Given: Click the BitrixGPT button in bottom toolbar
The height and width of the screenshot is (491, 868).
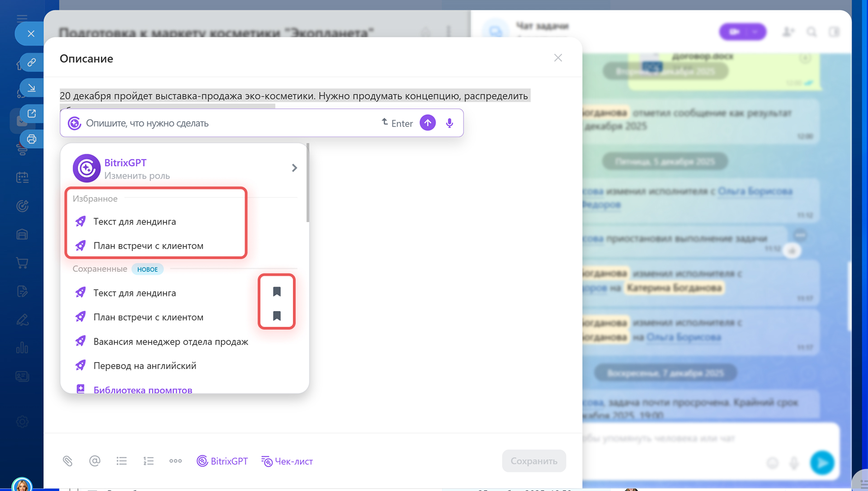Looking at the screenshot, I should (x=222, y=461).
